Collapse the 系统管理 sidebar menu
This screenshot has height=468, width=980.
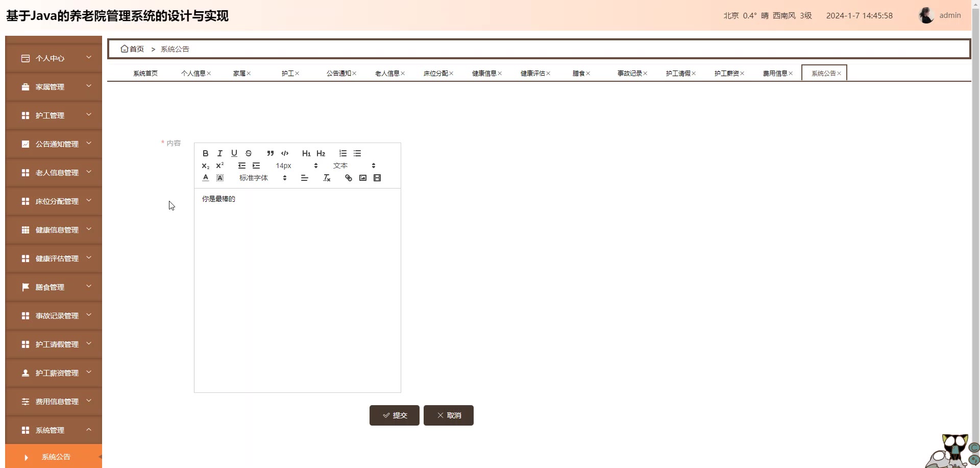click(54, 430)
